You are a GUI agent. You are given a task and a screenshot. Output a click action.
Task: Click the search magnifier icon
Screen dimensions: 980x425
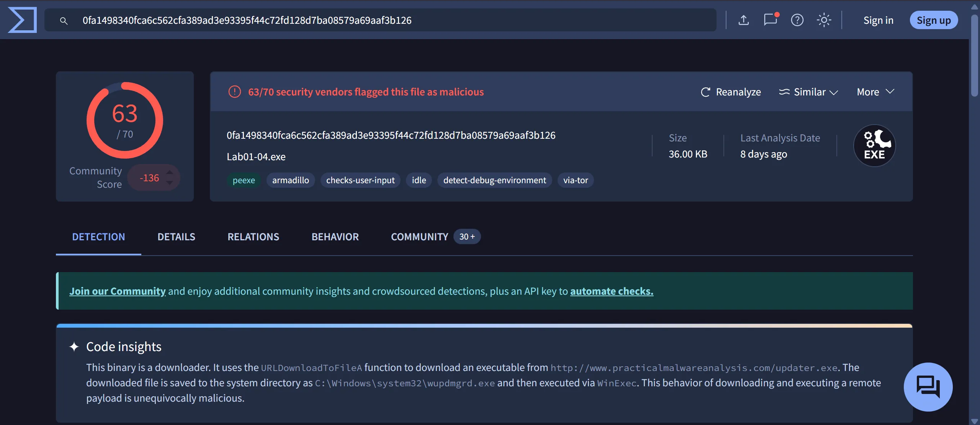pos(64,21)
